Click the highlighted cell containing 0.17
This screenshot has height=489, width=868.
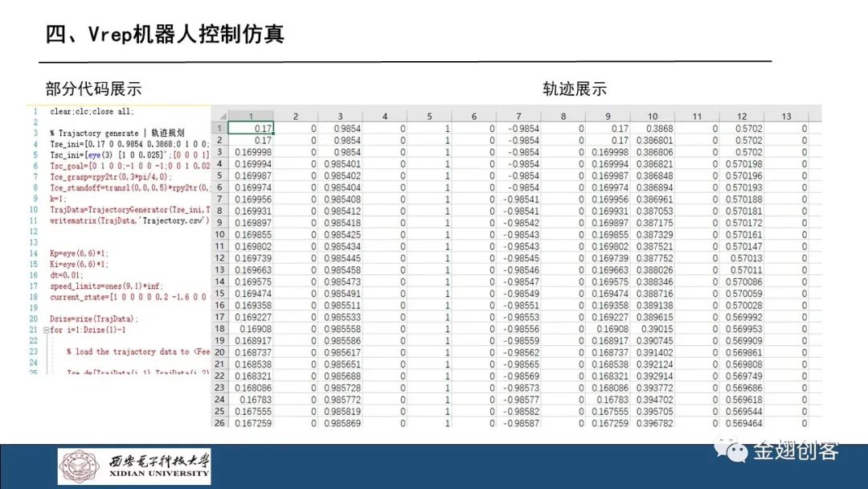[x=251, y=129]
